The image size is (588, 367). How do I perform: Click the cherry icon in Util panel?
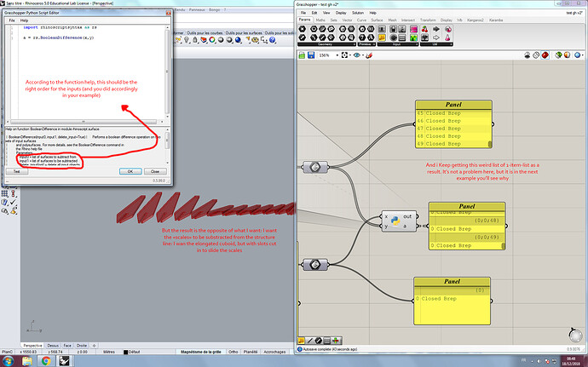[x=425, y=29]
